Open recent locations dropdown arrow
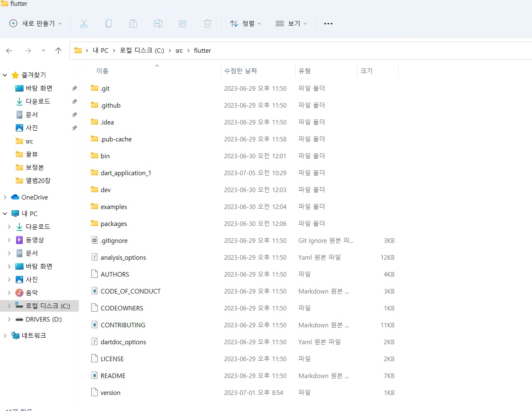Image resolution: width=532 pixels, height=411 pixels. [x=43, y=51]
